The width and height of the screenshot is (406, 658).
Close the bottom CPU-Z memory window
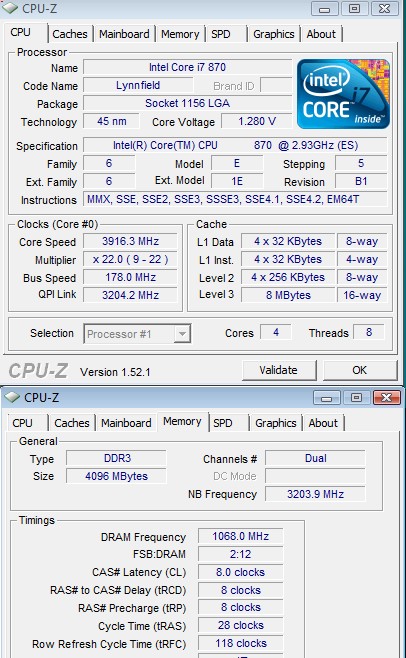386,397
